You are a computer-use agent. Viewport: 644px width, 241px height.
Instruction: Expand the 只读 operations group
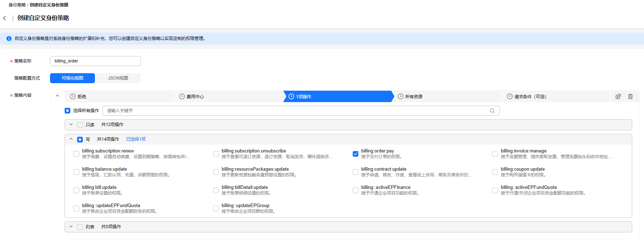tap(71, 125)
